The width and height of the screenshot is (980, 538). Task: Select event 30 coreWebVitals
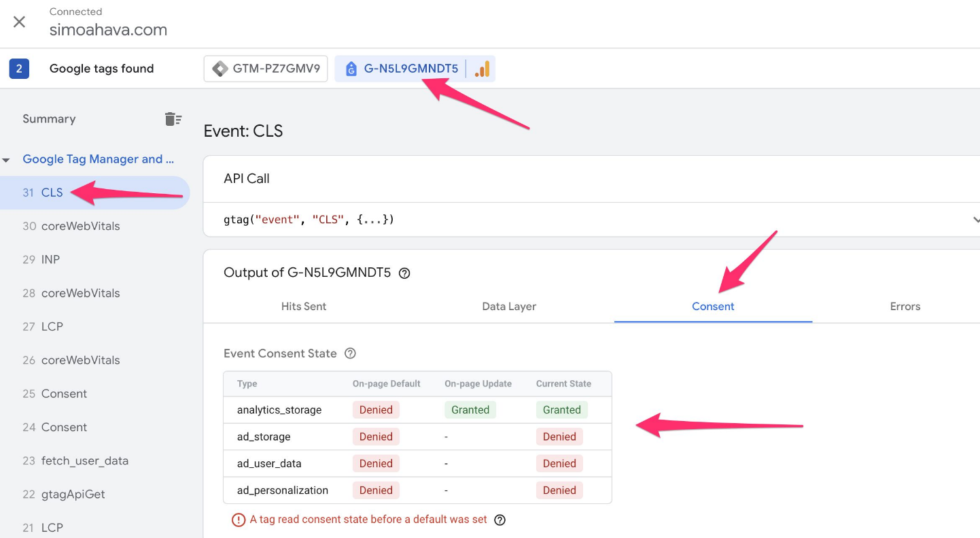(x=94, y=226)
